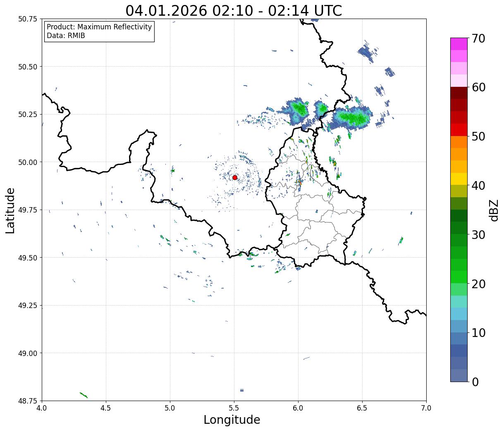Click the magenta top swatch of colorbar

coord(459,44)
